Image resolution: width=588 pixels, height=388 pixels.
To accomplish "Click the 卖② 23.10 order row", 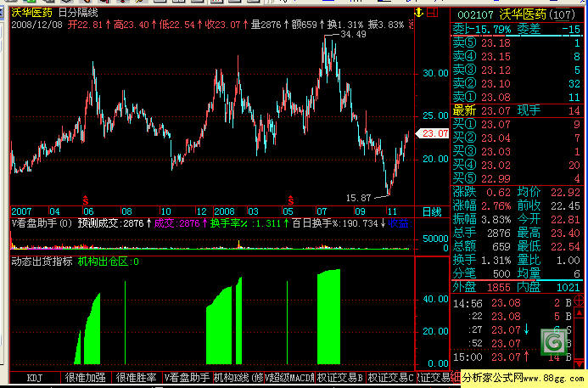I will coord(517,84).
